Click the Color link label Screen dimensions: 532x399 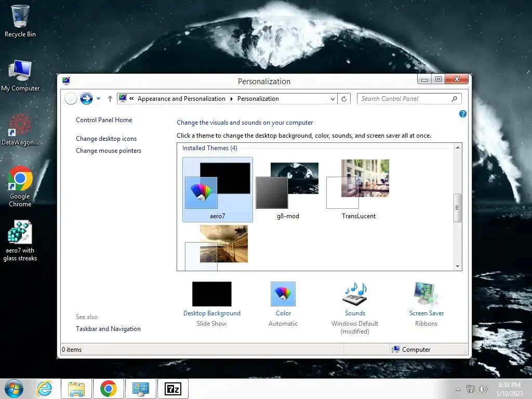(283, 313)
